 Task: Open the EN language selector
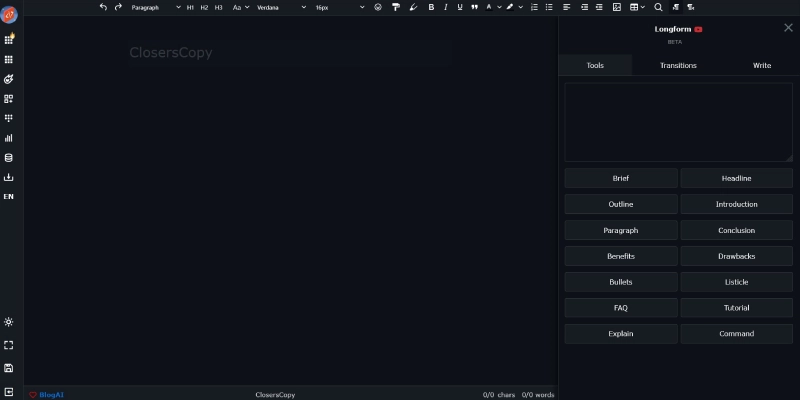coord(9,196)
